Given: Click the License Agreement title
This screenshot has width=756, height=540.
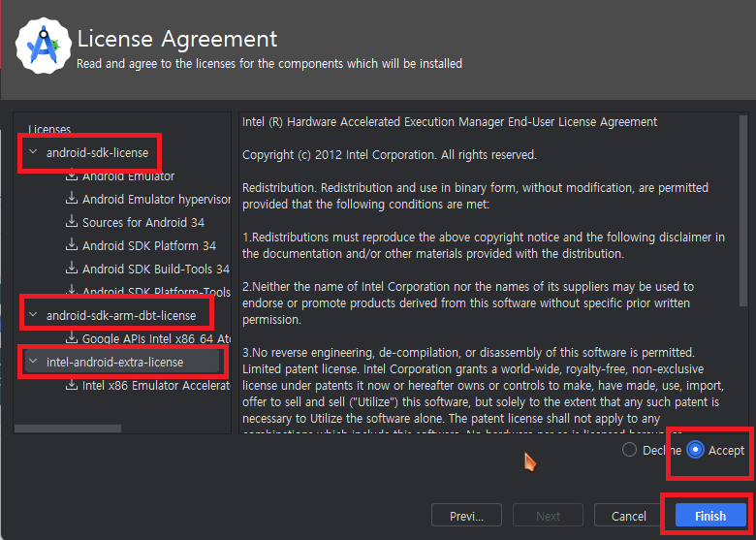Looking at the screenshot, I should [x=177, y=39].
